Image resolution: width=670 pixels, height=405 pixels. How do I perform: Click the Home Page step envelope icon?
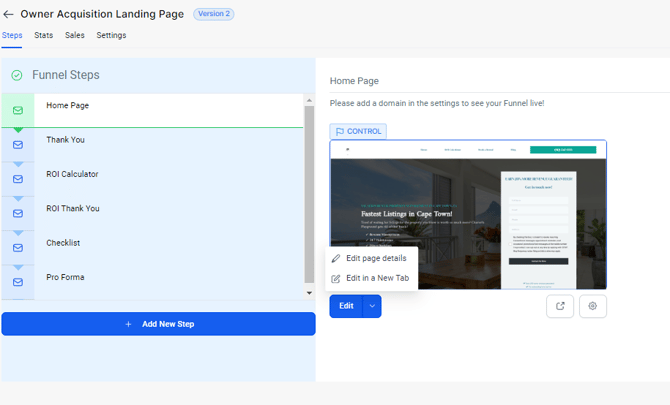pos(18,110)
